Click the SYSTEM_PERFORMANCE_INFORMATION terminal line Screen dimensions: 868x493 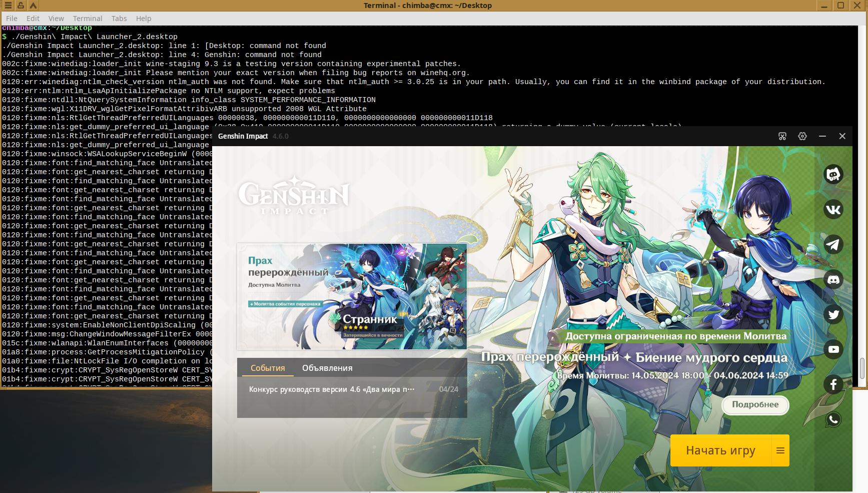point(189,100)
